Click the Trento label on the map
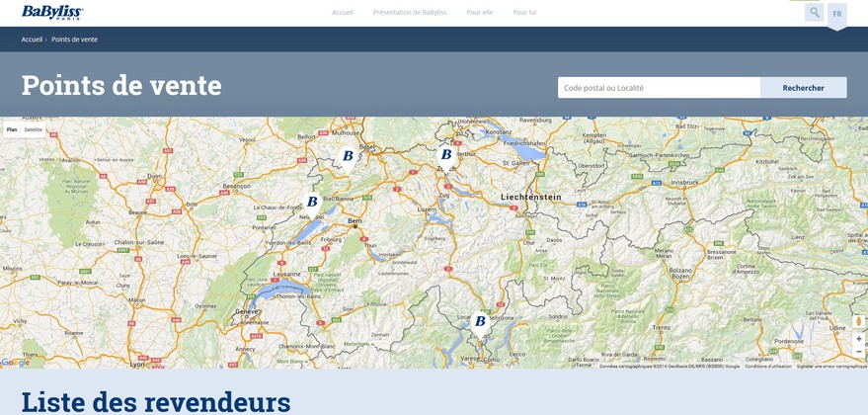Screen dimensions: 868x415 point(661,327)
